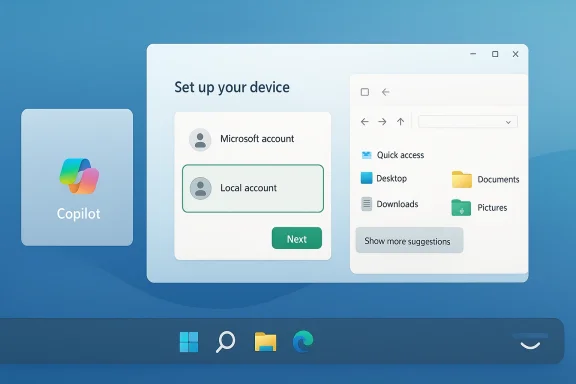Open the Documents folder
Viewport: 576px width, 384px height.
click(485, 179)
